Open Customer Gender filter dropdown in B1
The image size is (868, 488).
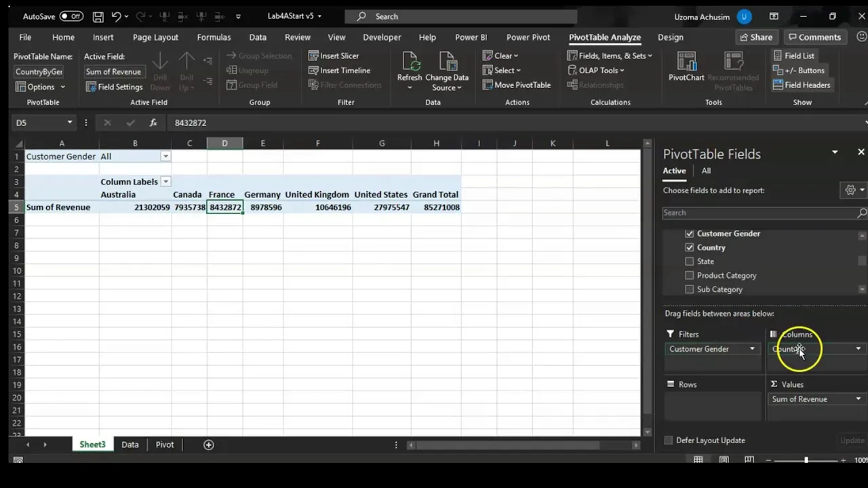[165, 157]
